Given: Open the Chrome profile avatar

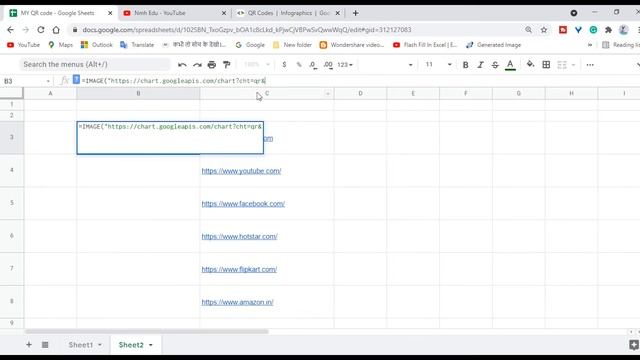Looking at the screenshot, I should tap(623, 30).
